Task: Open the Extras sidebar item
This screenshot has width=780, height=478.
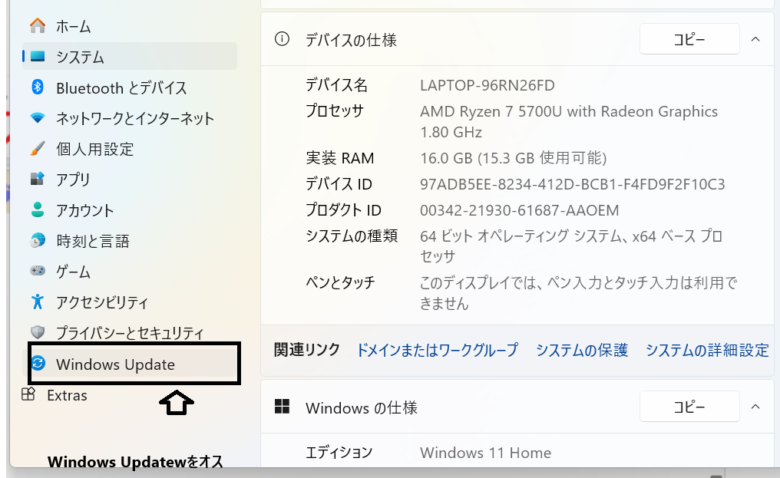Action: tap(66, 396)
